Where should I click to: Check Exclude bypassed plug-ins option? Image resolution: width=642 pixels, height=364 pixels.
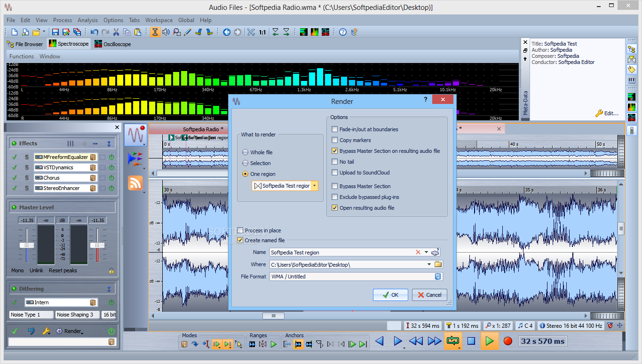(335, 197)
